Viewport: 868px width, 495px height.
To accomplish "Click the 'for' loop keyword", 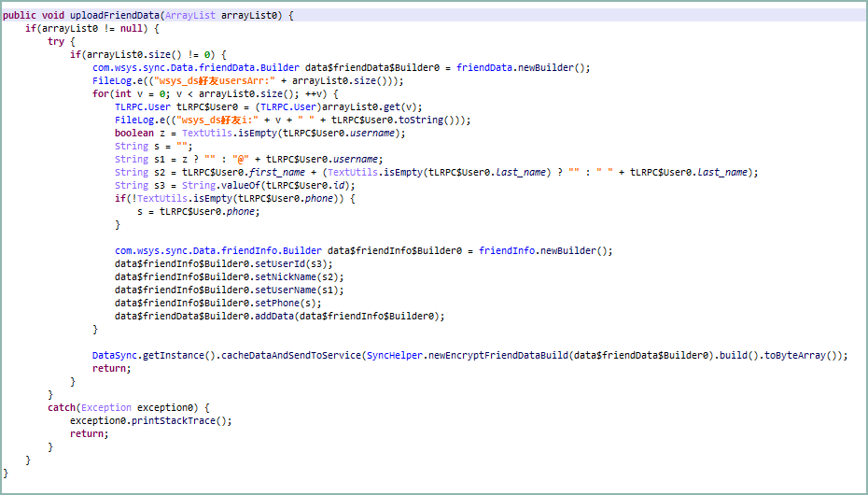I will pos(101,94).
